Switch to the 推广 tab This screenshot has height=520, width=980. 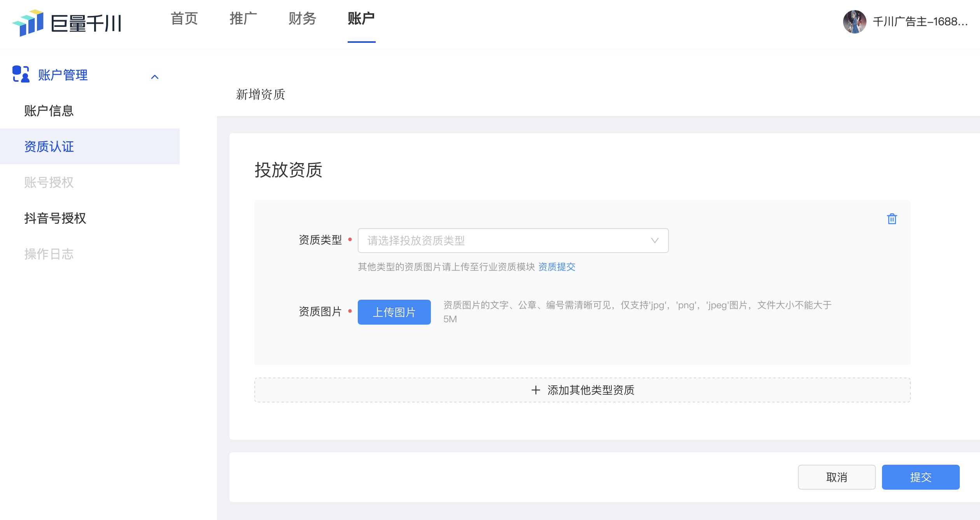click(x=243, y=19)
